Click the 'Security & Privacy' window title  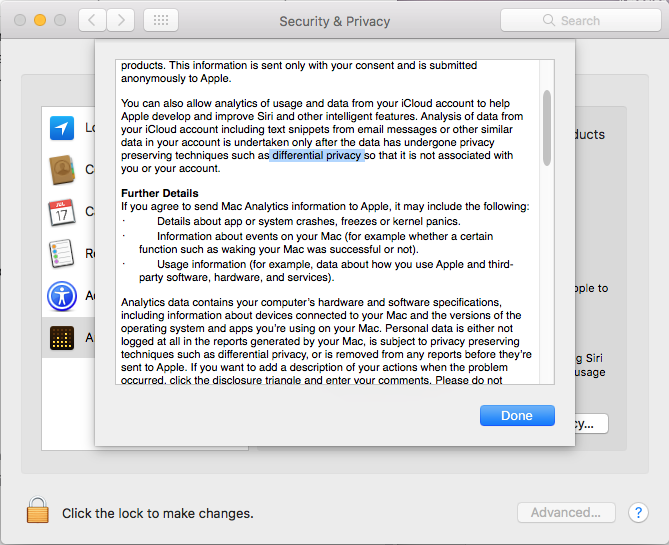click(x=334, y=21)
